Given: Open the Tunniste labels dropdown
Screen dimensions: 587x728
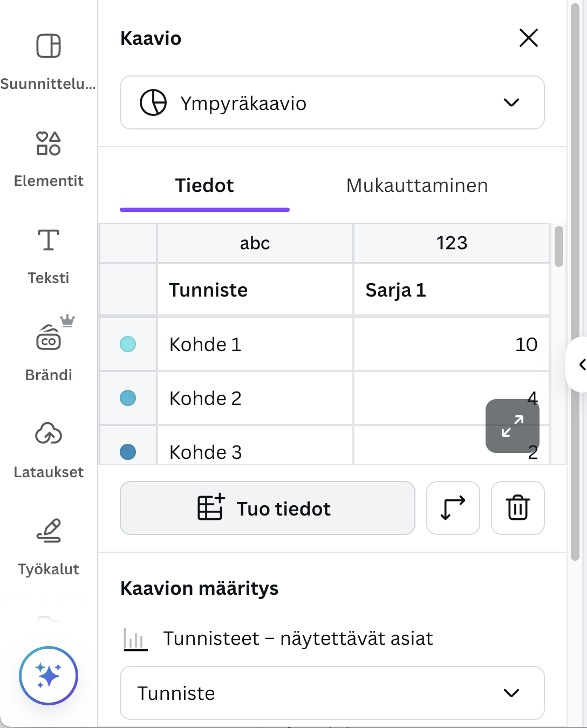Looking at the screenshot, I should tap(332, 693).
